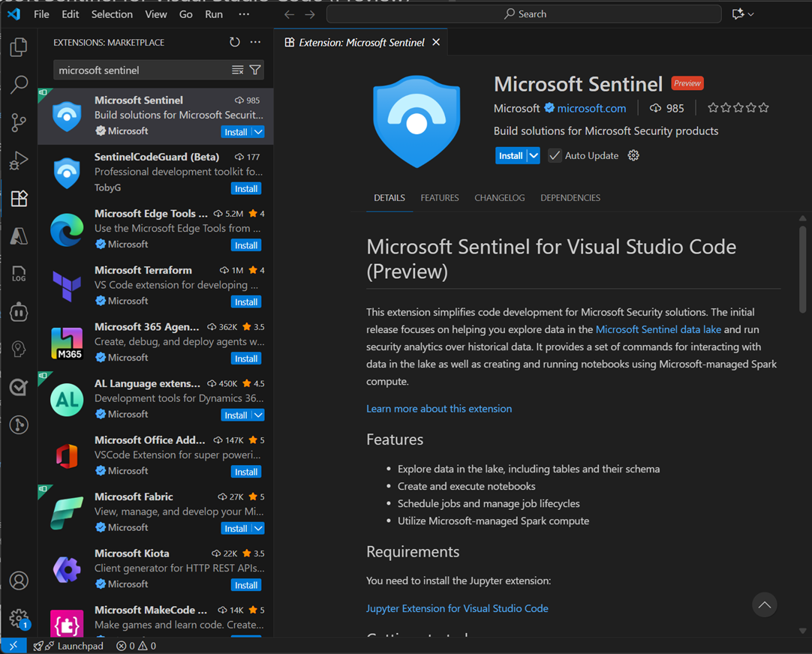Open the Testing view in the activity bar
Image resolution: width=812 pixels, height=654 pixels.
tap(19, 387)
